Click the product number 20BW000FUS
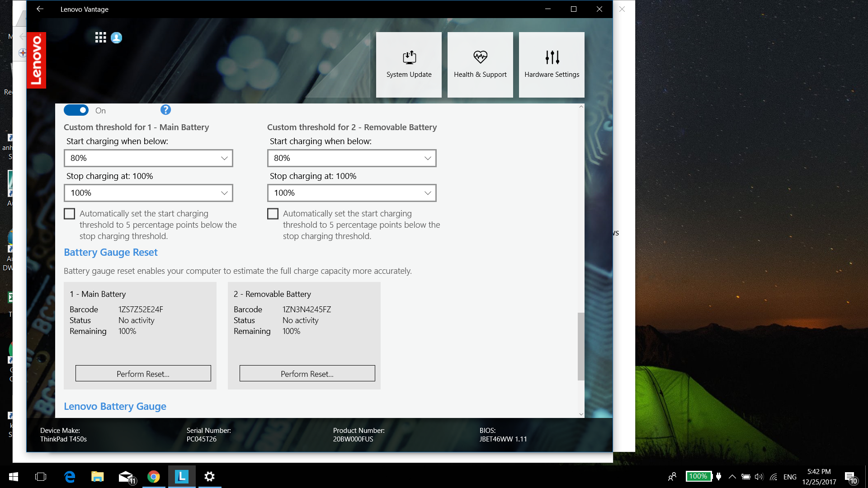This screenshot has height=488, width=868. tap(353, 439)
